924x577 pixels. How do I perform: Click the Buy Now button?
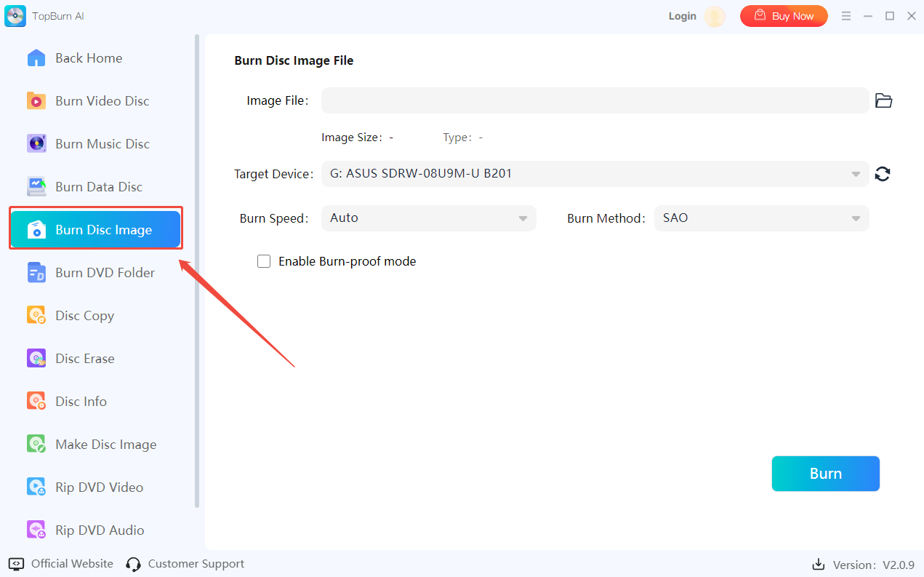point(784,16)
